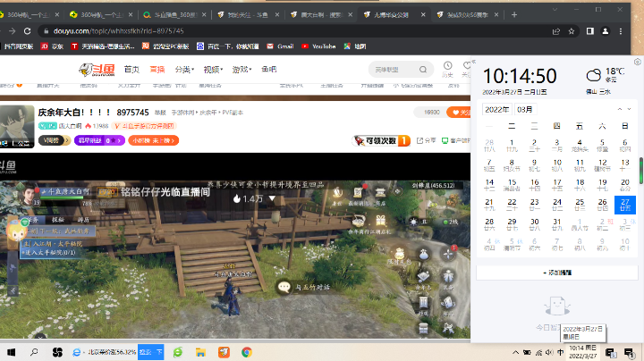
Task: Reload the page with Chrome's refresh icon
Action: click(x=27, y=31)
